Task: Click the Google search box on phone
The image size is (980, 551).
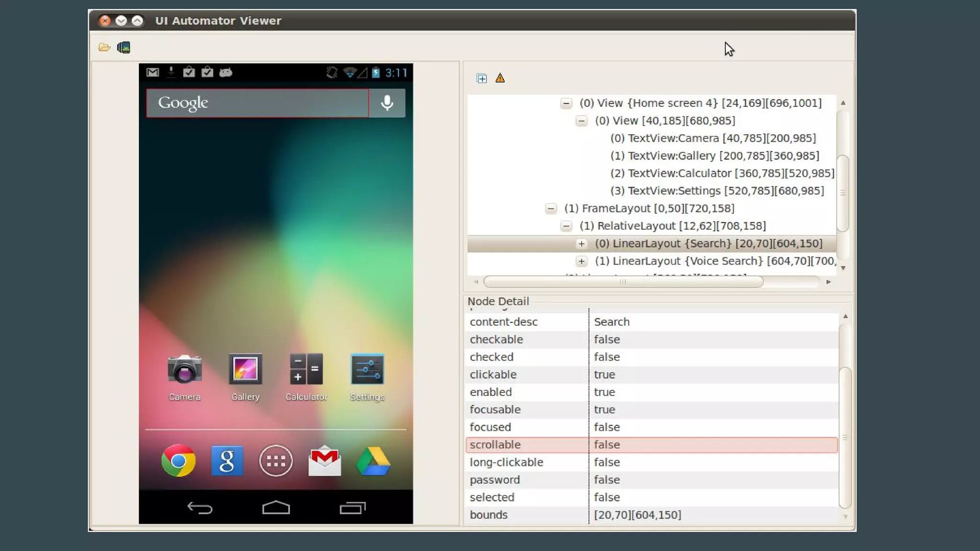Action: click(x=257, y=103)
